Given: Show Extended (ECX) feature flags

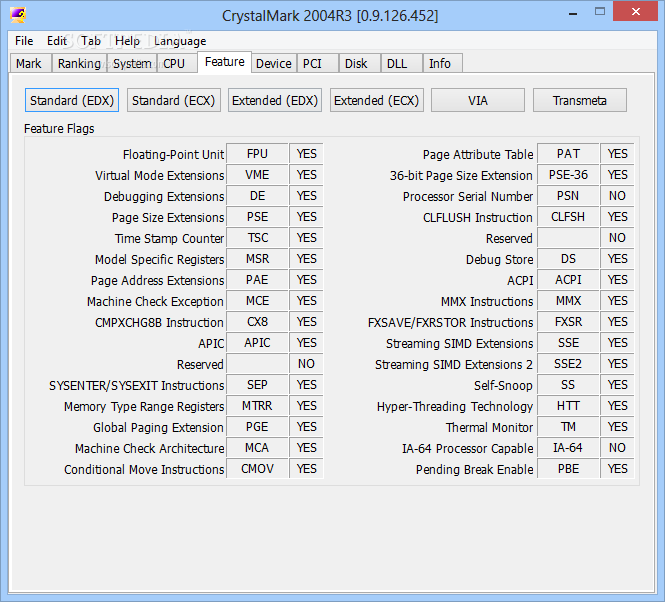Looking at the screenshot, I should tap(377, 100).
